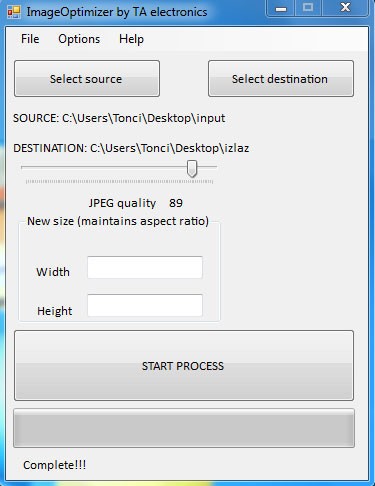
Task: Click the New size group label
Action: pos(118,221)
